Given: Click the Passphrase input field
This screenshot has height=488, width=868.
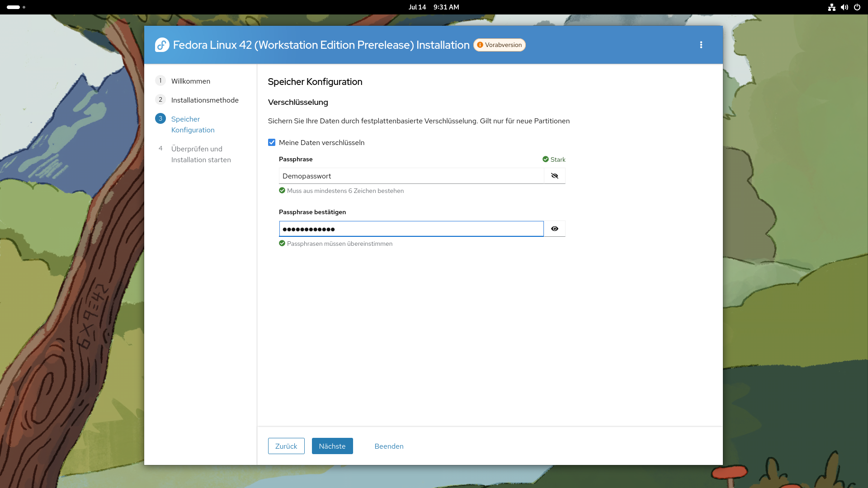Looking at the screenshot, I should [x=411, y=176].
